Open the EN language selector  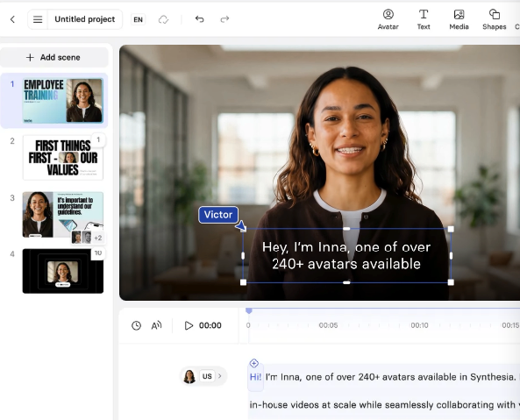[x=138, y=19]
